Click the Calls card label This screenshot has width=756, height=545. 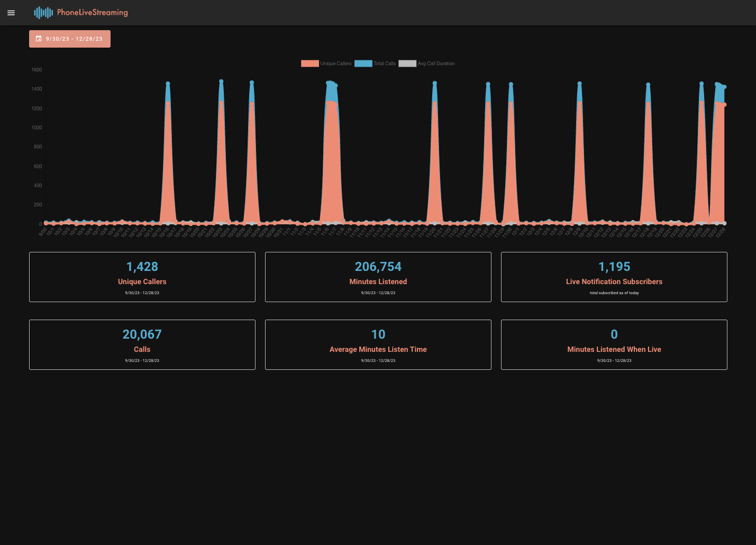click(x=142, y=349)
